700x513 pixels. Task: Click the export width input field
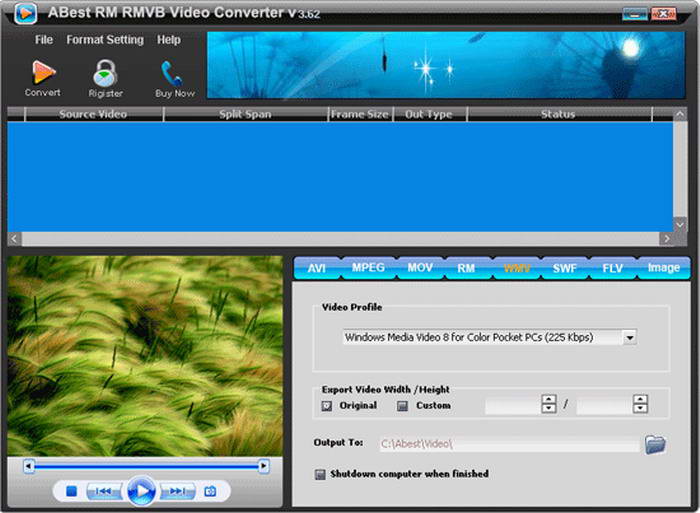point(513,405)
